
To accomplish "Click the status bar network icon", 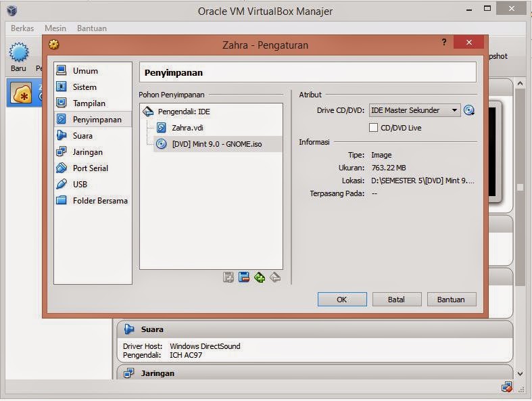I will pyautogui.click(x=507, y=387).
